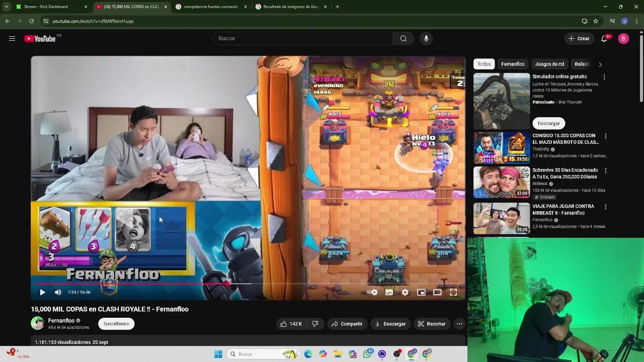Open the Windows Start menu
This screenshot has width=644, height=362.
[218, 354]
